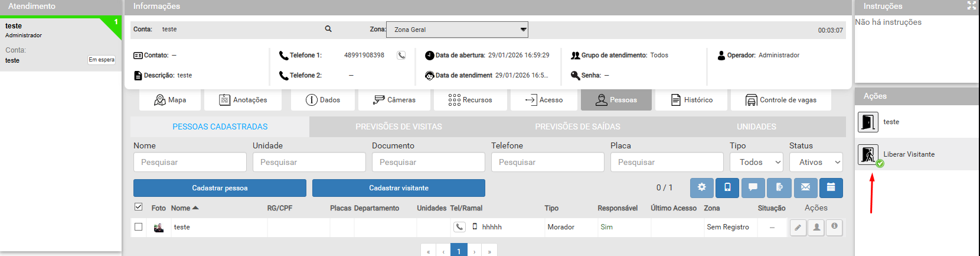Open the Zona Geral dropdown
980x256 pixels.
tap(457, 30)
